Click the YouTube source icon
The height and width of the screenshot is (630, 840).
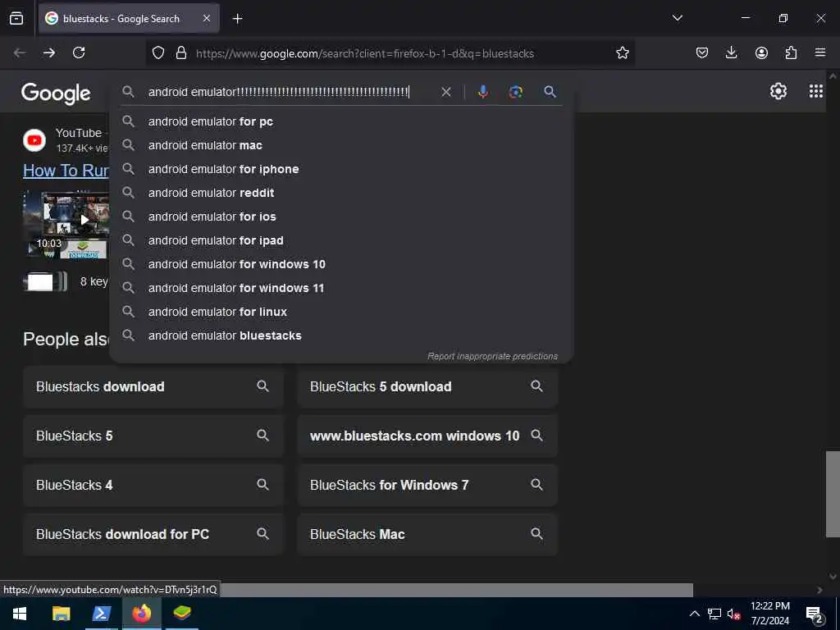tap(34, 140)
